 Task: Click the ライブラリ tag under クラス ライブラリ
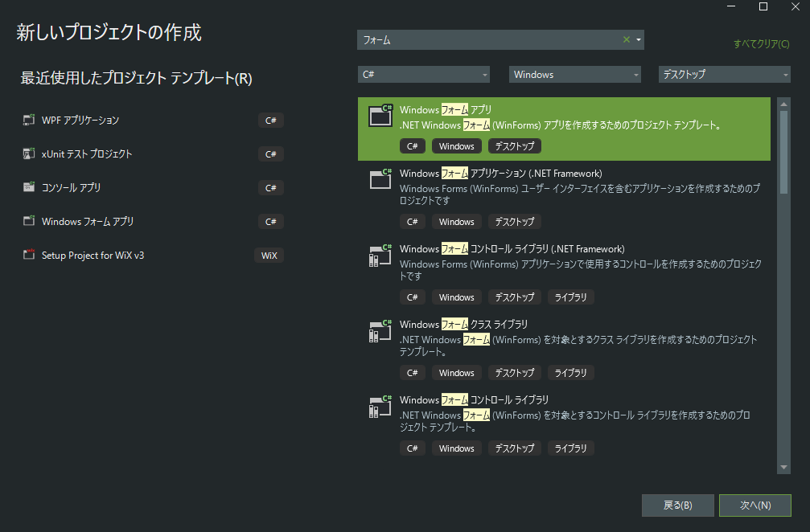571,373
